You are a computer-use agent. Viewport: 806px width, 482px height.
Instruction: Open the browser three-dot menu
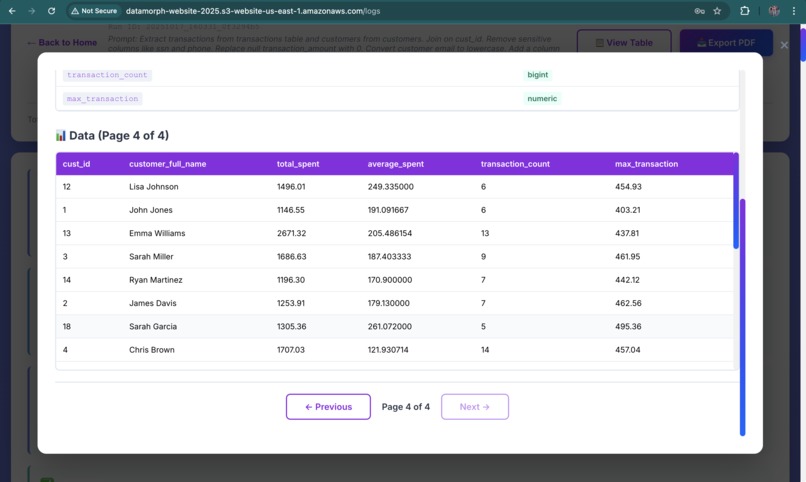click(x=794, y=11)
